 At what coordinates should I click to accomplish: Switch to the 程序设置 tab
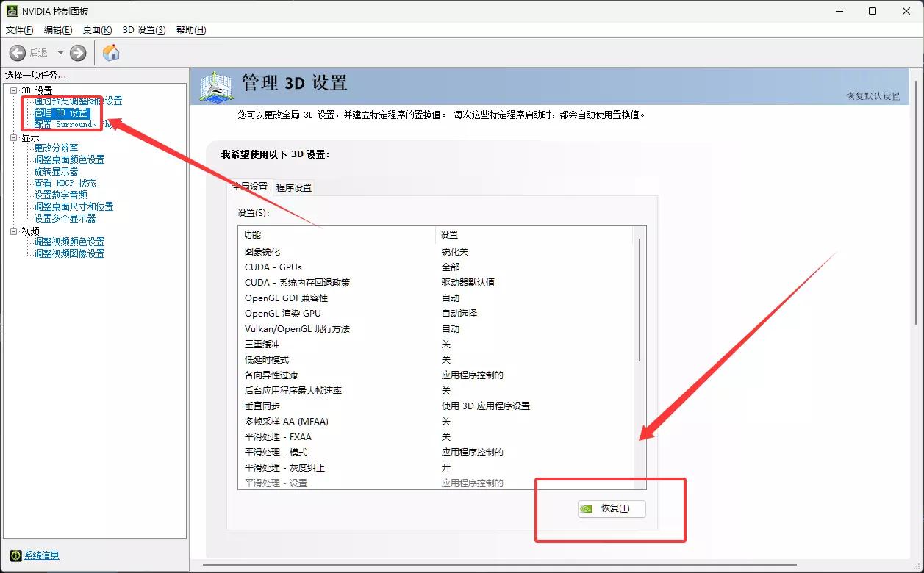point(294,187)
